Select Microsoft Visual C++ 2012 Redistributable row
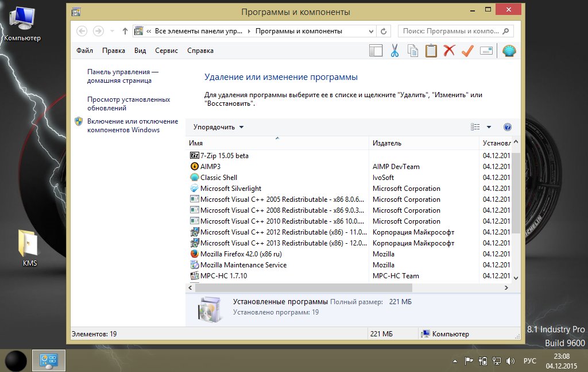588x372 pixels. pyautogui.click(x=350, y=232)
